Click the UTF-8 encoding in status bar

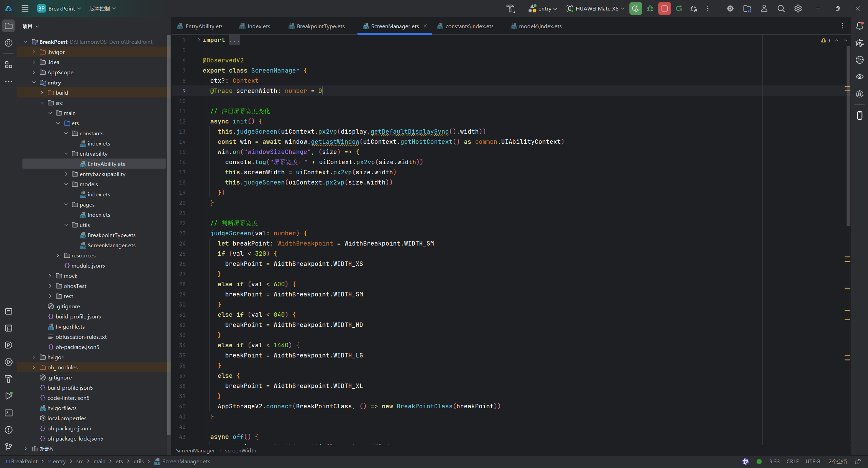(813, 461)
